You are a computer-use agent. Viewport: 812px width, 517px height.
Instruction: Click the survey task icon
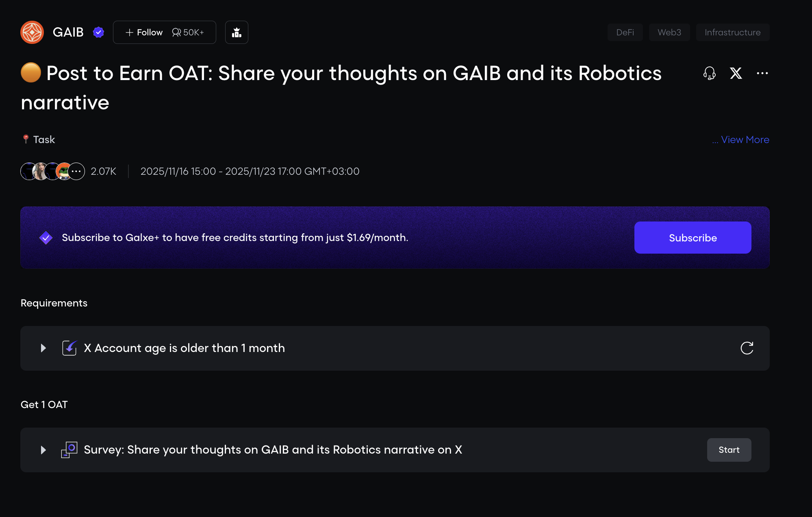(69, 450)
